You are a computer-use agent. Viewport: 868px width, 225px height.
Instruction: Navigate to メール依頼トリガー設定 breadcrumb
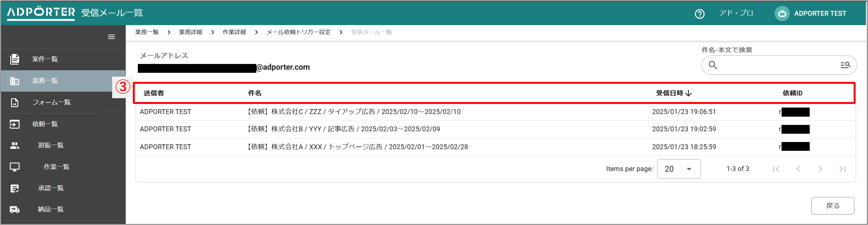299,32
